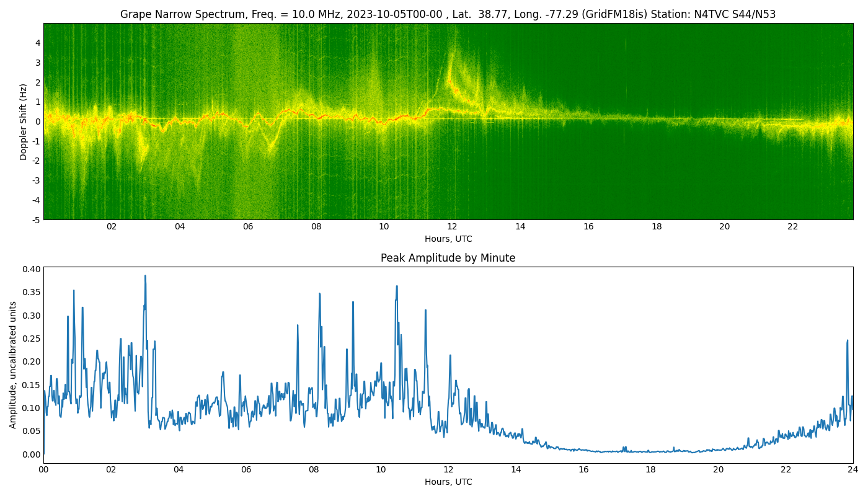Screen dimensions: 868x496
Task: Click the tallest amplitude peak near 03 hours
Action: (145, 277)
